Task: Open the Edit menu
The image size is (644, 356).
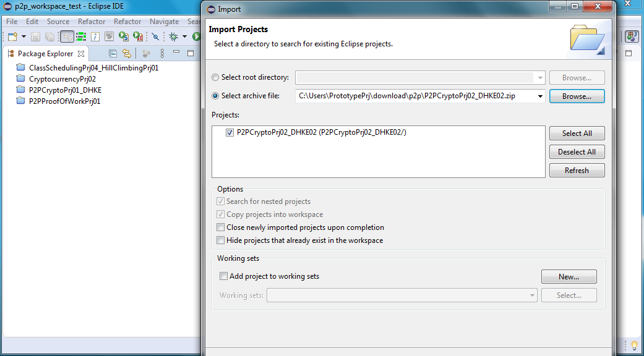Action: point(32,22)
